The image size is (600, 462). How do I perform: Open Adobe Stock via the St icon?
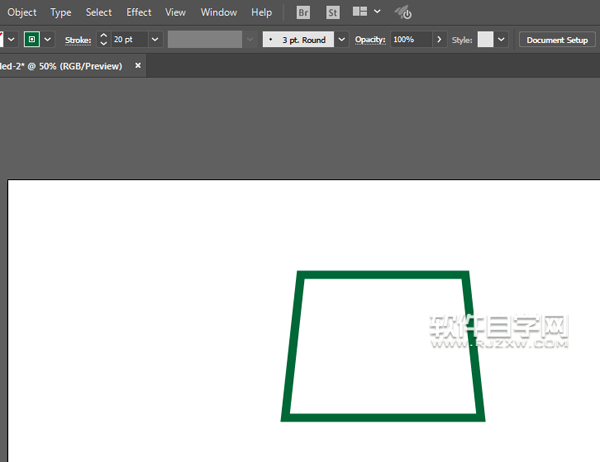coord(333,13)
